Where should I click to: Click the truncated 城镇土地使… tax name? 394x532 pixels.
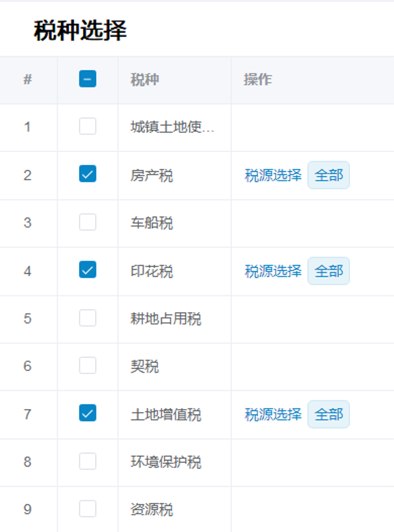[172, 127]
